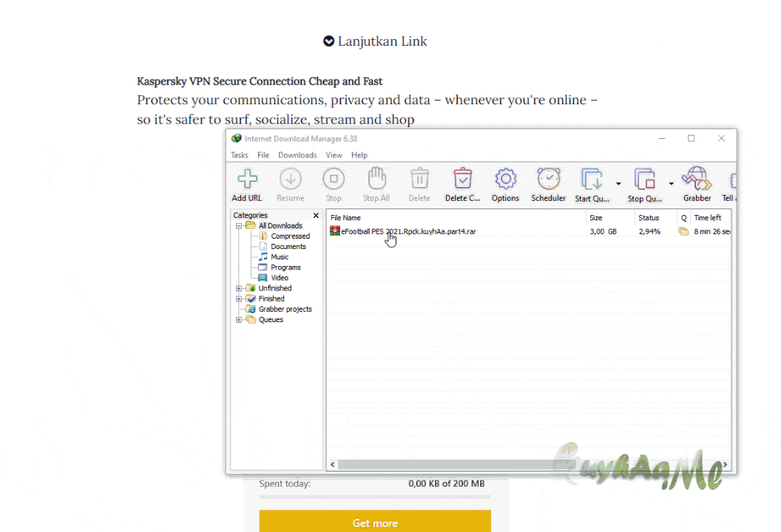781x532 pixels.
Task: Click the IDM logo in title bar
Action: pyautogui.click(x=237, y=138)
